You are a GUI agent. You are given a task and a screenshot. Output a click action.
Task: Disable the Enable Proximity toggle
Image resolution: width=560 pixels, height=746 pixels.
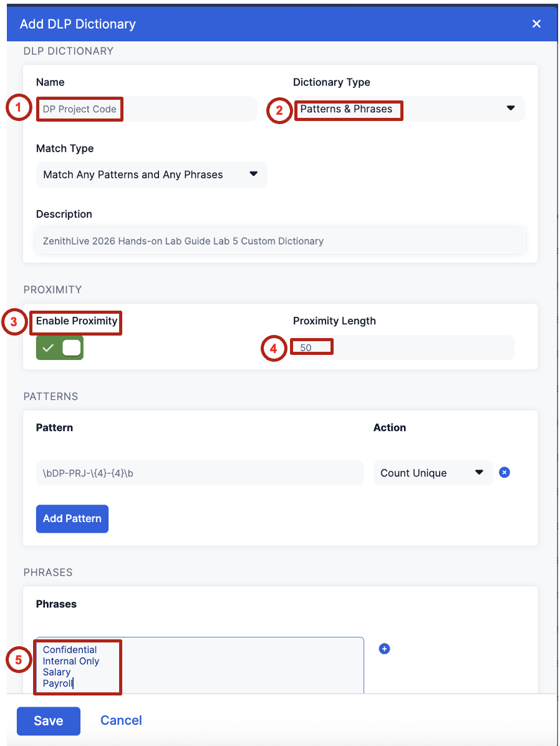pos(60,347)
